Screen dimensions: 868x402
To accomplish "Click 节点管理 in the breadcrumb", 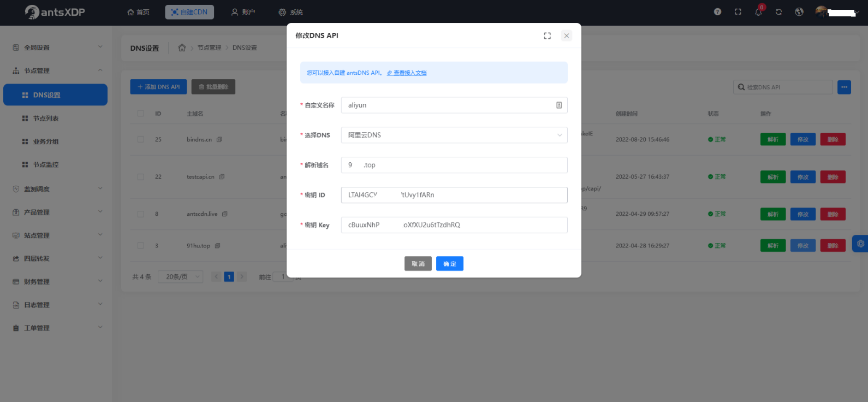I will tap(210, 48).
